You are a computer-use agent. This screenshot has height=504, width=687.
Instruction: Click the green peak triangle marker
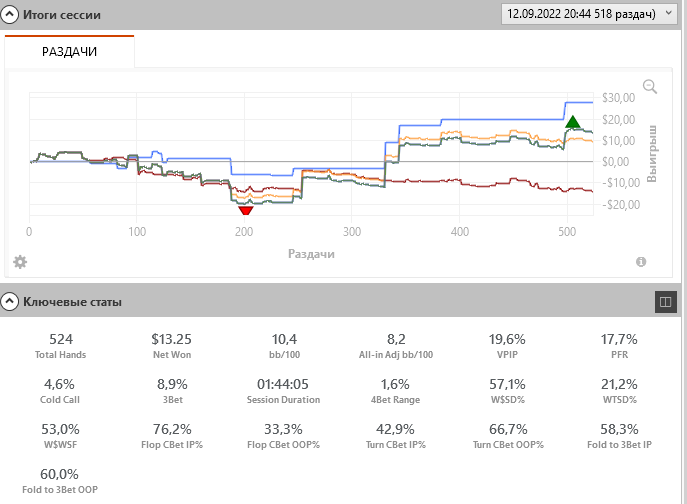coord(573,122)
